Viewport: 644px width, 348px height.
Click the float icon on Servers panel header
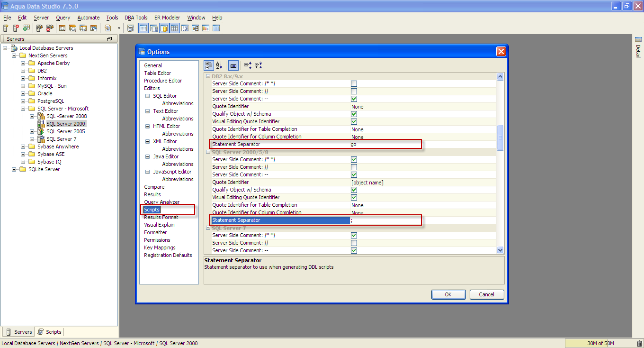click(x=109, y=39)
